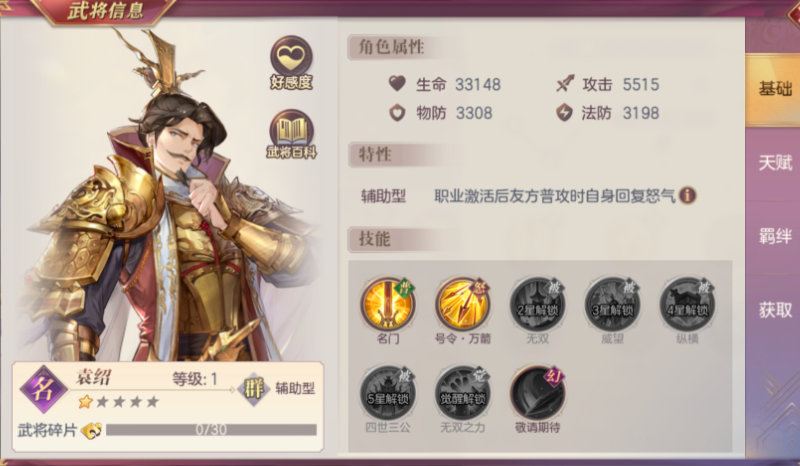Click the 袁绍 character portrait
The height and width of the screenshot is (466, 800).
coord(168,199)
